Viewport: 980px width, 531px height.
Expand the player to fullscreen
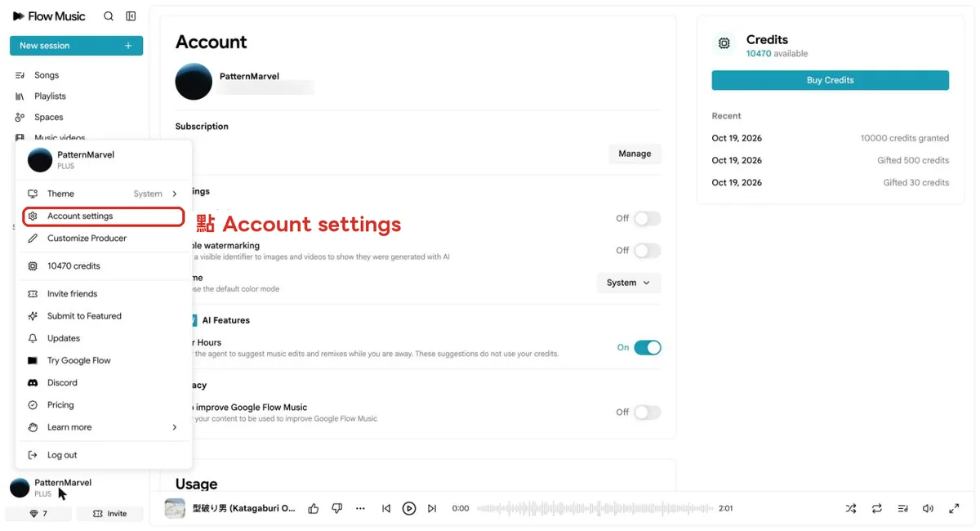pos(954,508)
